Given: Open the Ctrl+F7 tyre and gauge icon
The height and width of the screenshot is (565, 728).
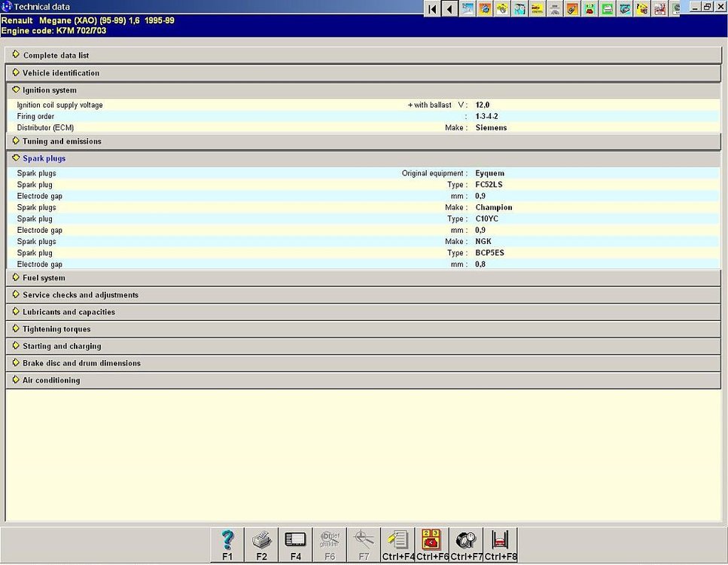Looking at the screenshot, I should click(x=466, y=545).
